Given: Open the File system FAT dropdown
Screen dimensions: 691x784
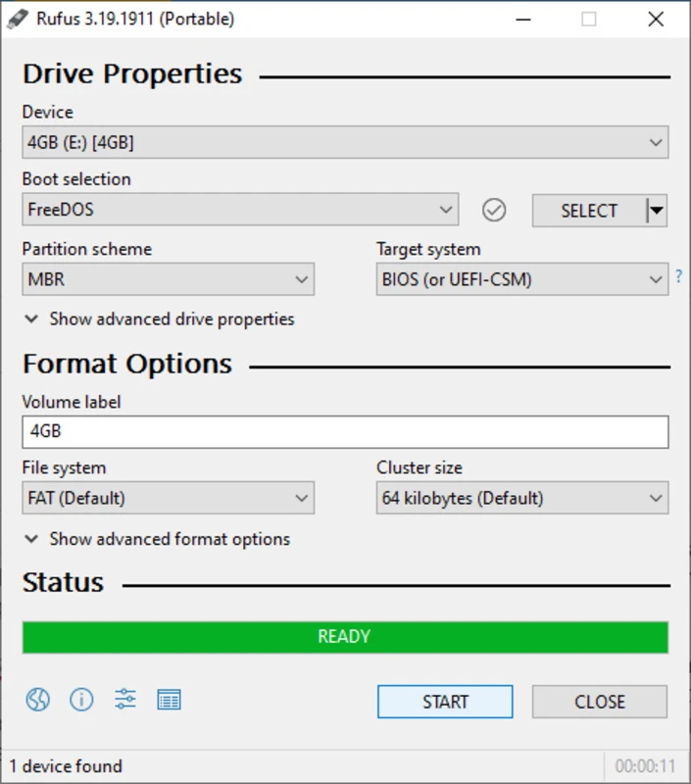Looking at the screenshot, I should 168,498.
